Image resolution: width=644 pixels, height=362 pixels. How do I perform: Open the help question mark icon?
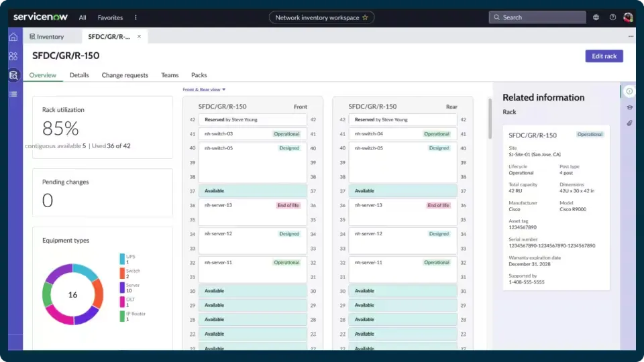612,17
